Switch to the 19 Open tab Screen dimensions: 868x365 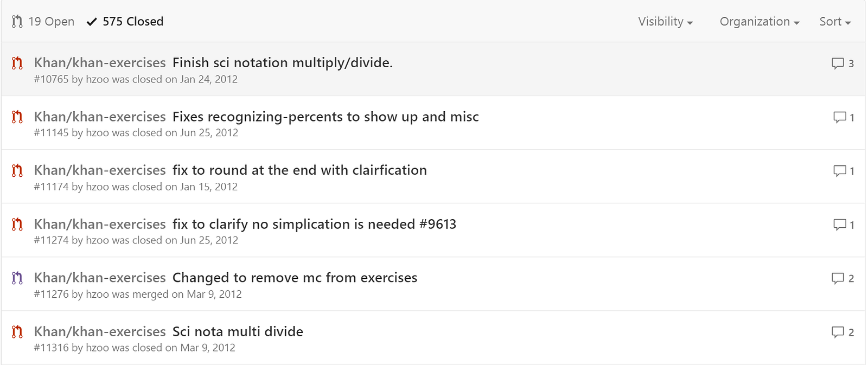[43, 22]
